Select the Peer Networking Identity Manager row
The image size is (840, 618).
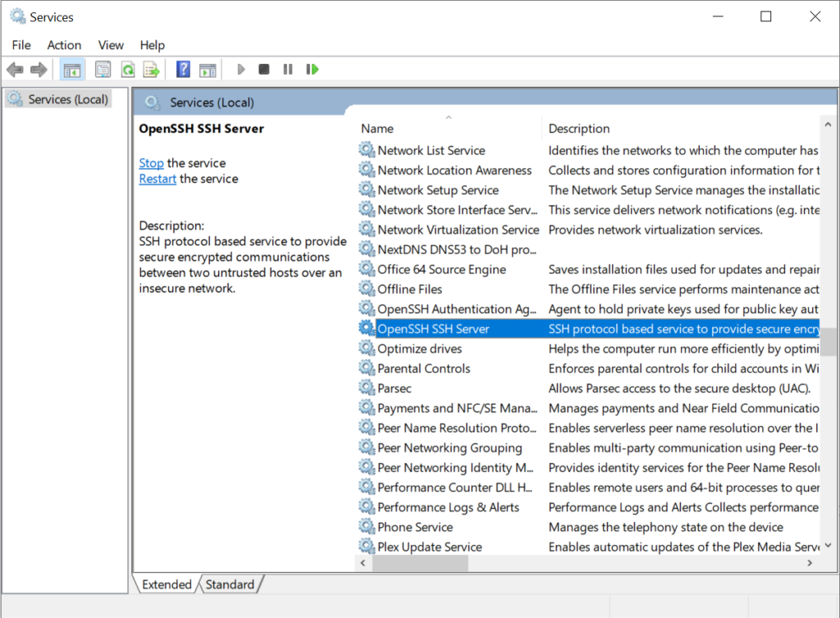(x=588, y=468)
